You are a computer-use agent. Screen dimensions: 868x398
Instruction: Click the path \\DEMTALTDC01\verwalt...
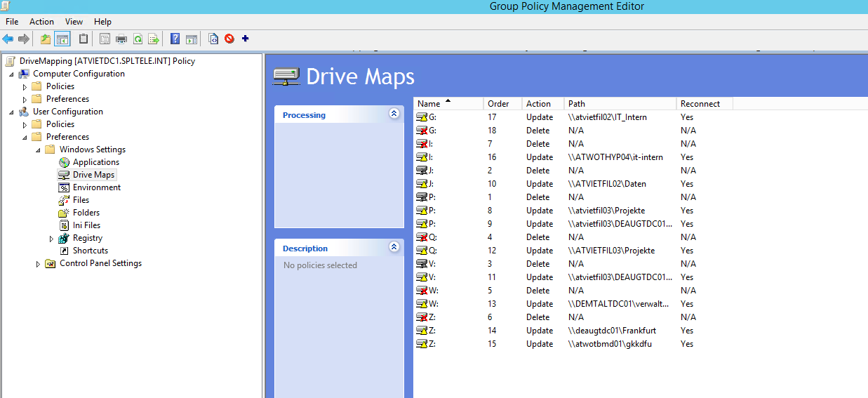(x=618, y=304)
